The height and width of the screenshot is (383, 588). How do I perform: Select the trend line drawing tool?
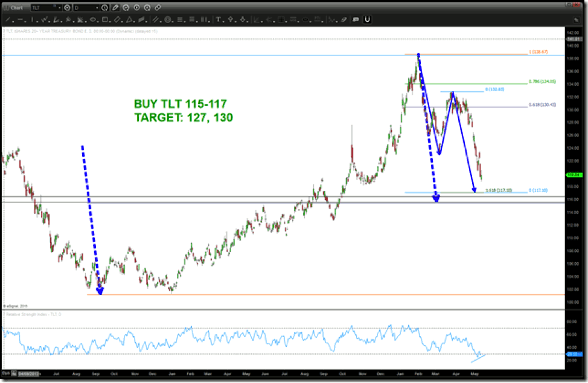(8, 20)
